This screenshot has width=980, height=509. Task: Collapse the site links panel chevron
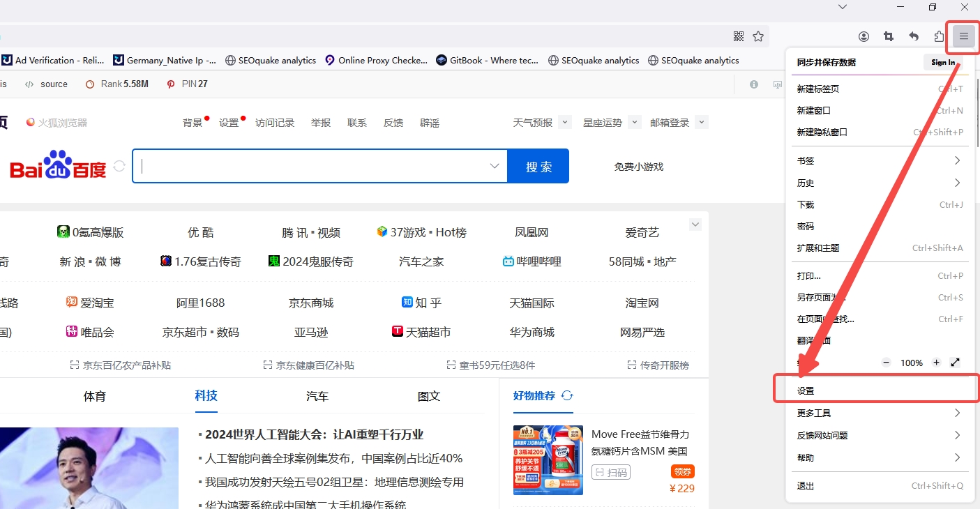695,225
